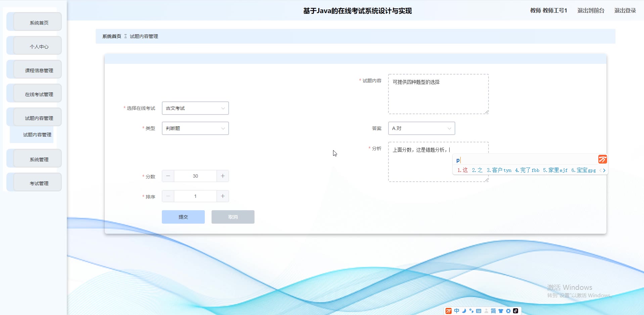Click into the 试题内容 textarea

click(438, 94)
